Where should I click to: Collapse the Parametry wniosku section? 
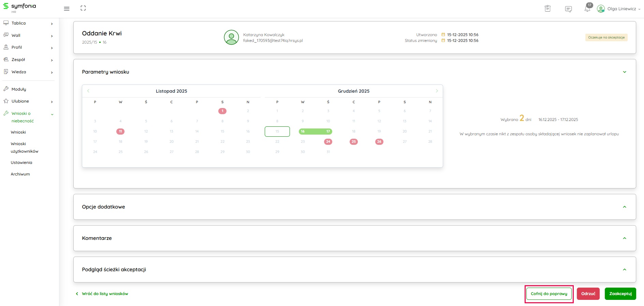tap(625, 72)
